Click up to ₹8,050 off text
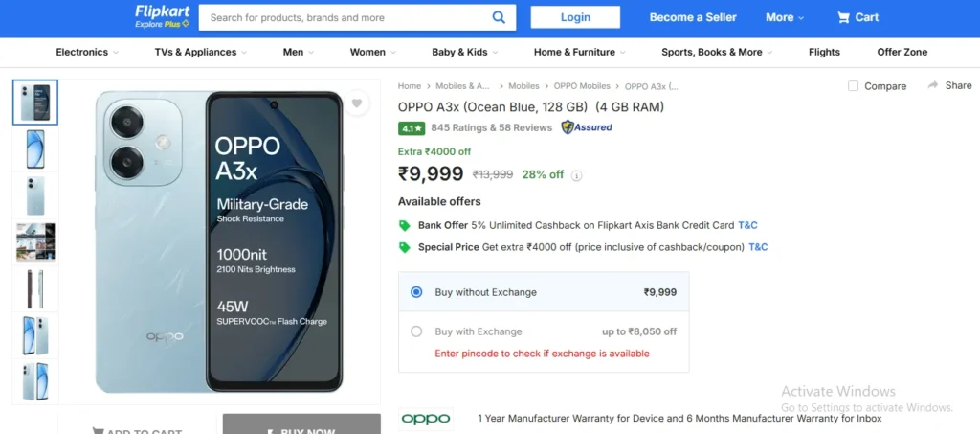Image resolution: width=980 pixels, height=434 pixels. [x=639, y=331]
